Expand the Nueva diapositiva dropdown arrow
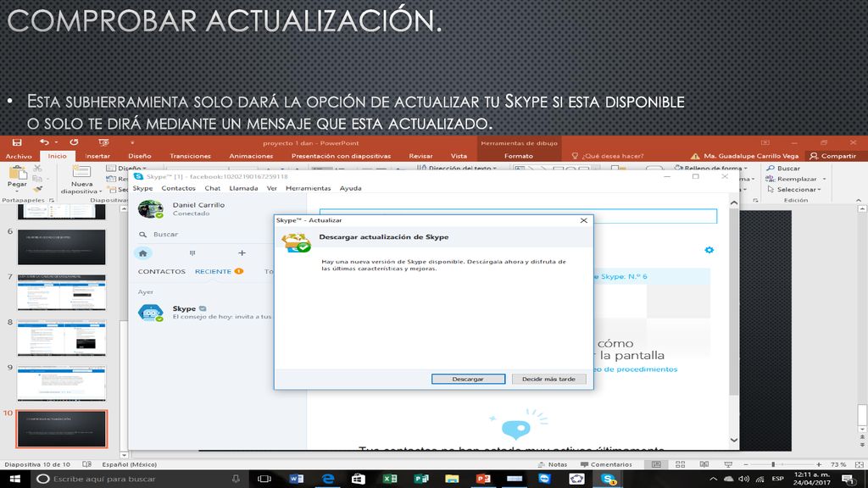 [100, 191]
